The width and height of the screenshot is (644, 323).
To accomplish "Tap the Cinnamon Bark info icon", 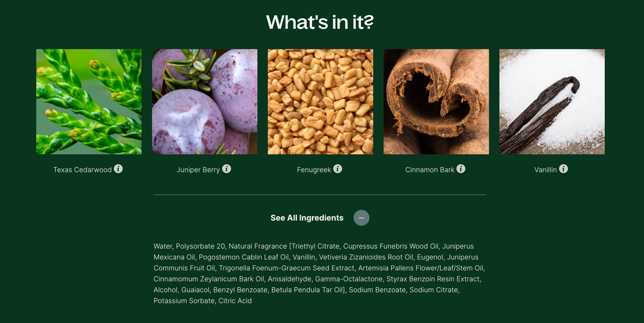I will [x=461, y=168].
